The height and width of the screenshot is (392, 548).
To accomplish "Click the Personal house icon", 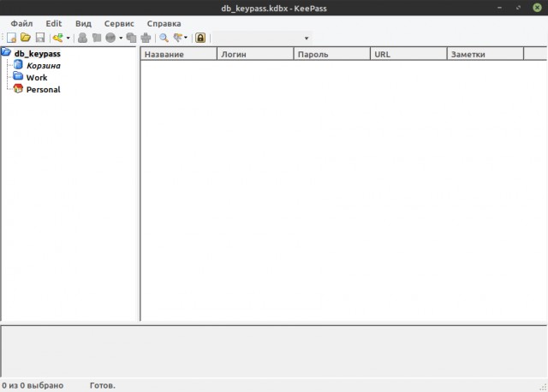I will click(x=18, y=88).
